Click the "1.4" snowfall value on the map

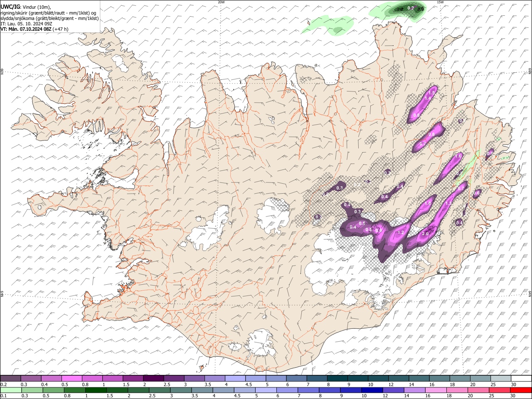point(428,98)
